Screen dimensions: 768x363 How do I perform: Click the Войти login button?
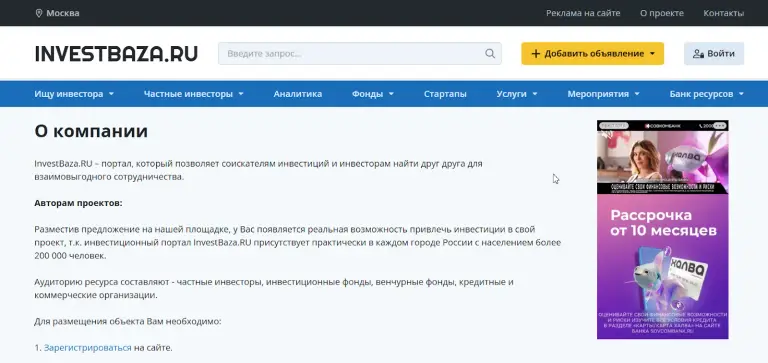(x=714, y=53)
